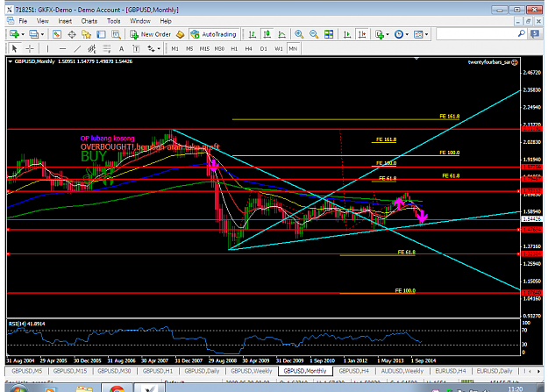This screenshot has height=392, width=548.
Task: Click the Templates icon
Action: (418, 34)
